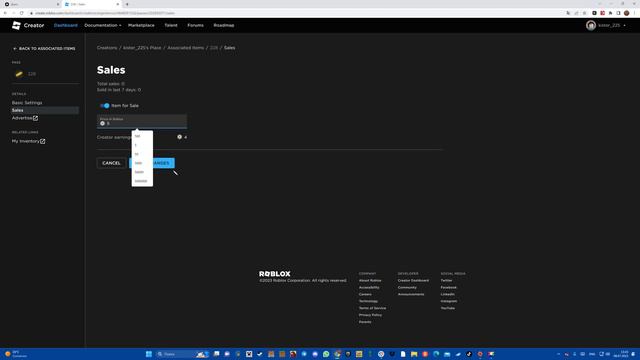Open the weather widget on taskbar
The height and width of the screenshot is (360, 640).
point(16,354)
